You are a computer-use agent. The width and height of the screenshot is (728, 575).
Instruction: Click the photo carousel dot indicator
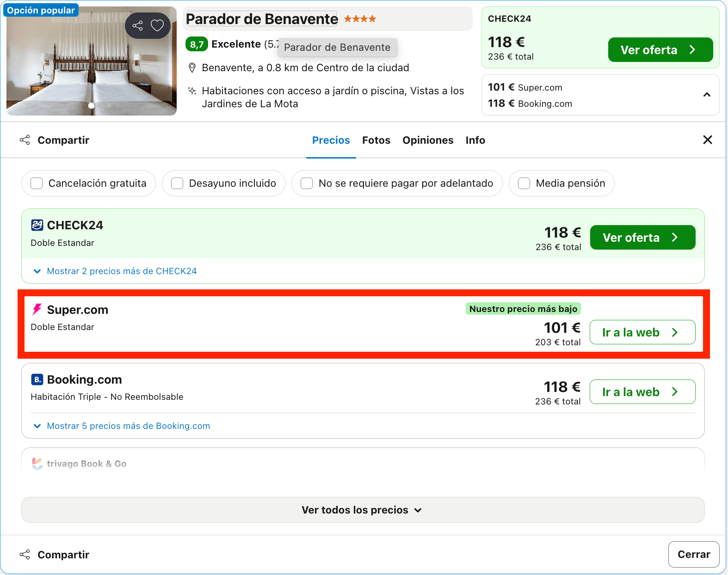(x=92, y=106)
